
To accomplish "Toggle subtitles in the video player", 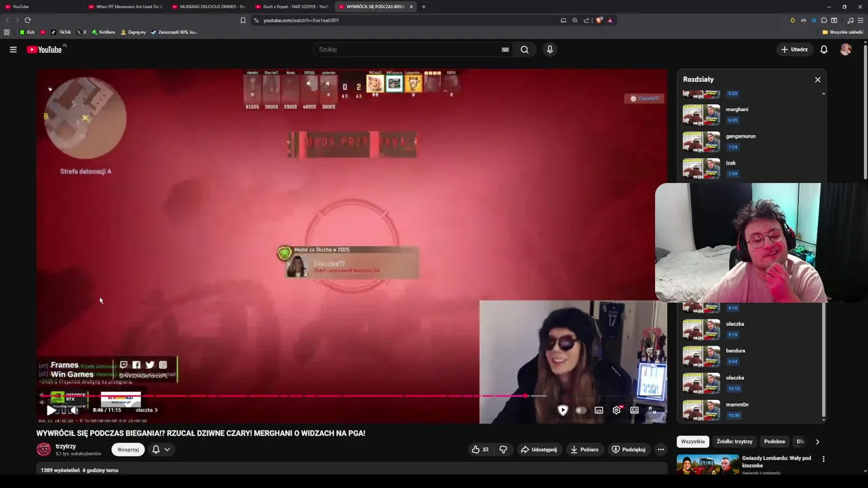I will 599,410.
